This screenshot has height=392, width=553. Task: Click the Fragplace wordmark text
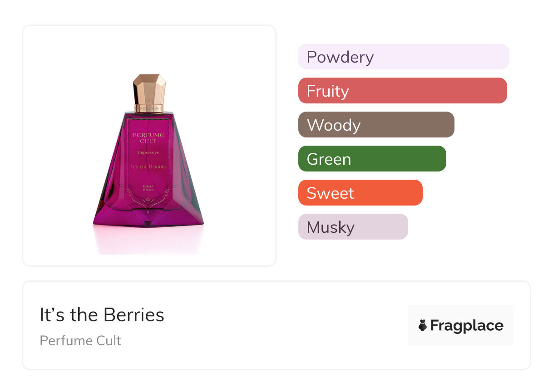tap(466, 325)
